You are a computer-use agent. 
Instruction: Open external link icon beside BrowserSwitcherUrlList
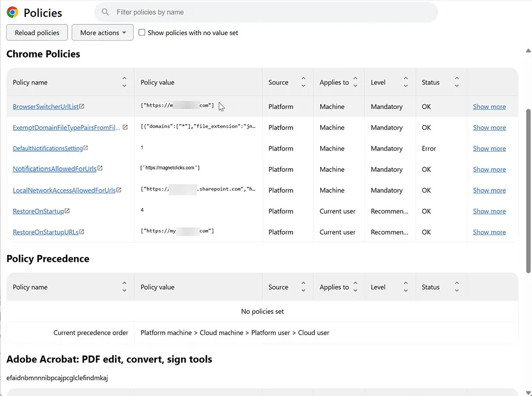click(x=82, y=106)
